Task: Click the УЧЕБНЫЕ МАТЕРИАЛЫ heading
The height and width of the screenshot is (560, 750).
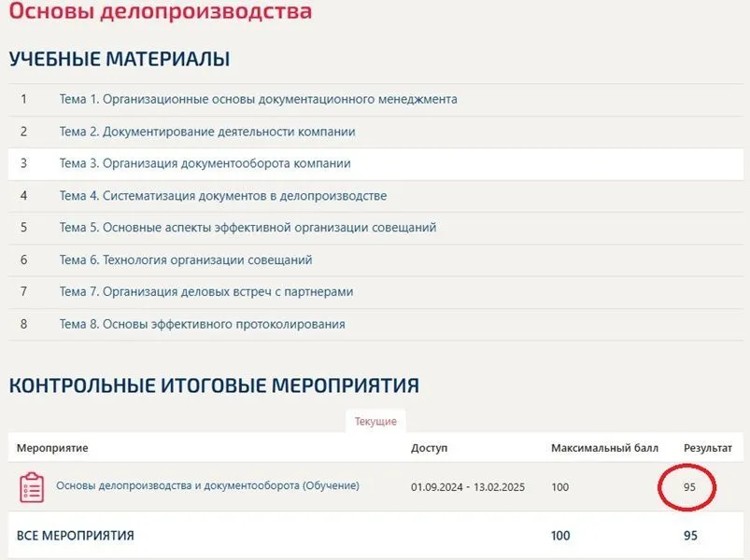Action: pos(120,59)
